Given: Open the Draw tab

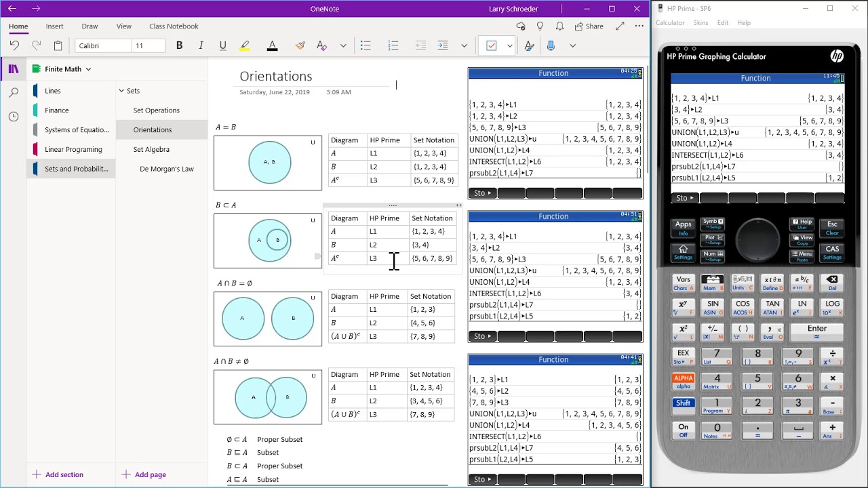Looking at the screenshot, I should click(x=90, y=26).
